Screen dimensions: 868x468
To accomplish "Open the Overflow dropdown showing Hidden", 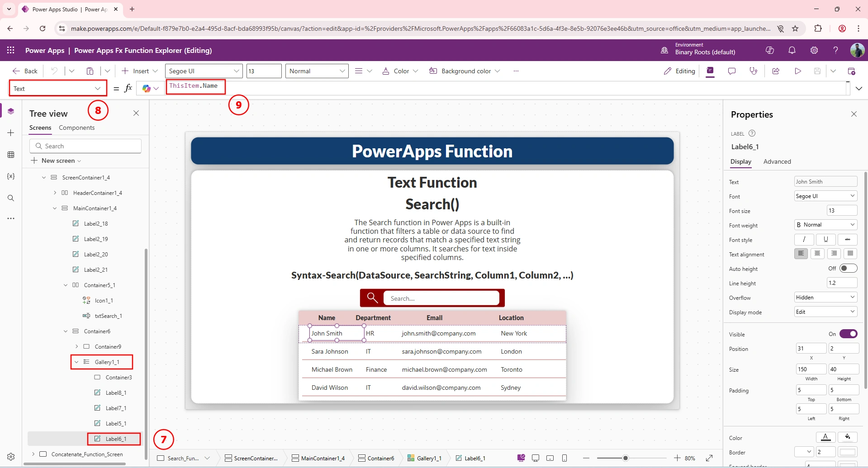I will tap(826, 298).
